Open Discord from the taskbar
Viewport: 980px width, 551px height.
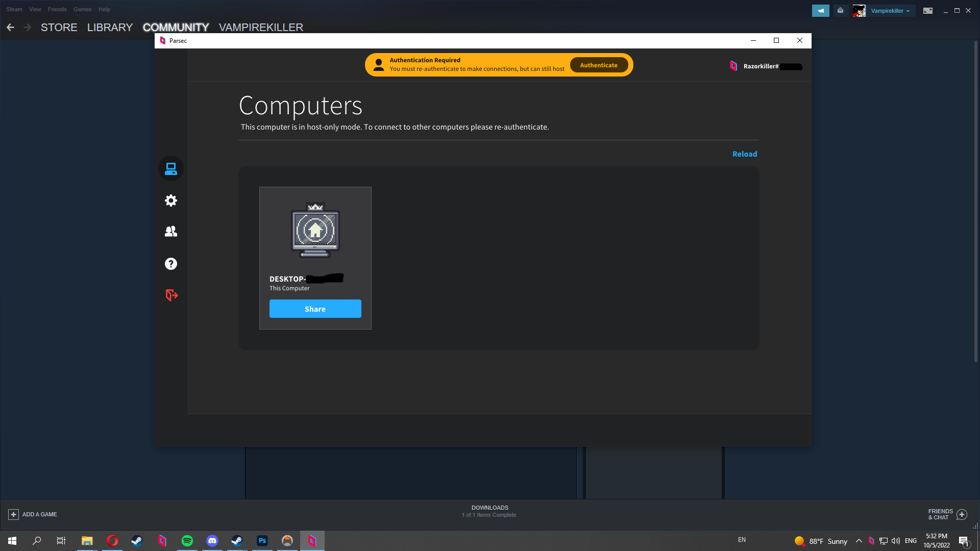(212, 541)
